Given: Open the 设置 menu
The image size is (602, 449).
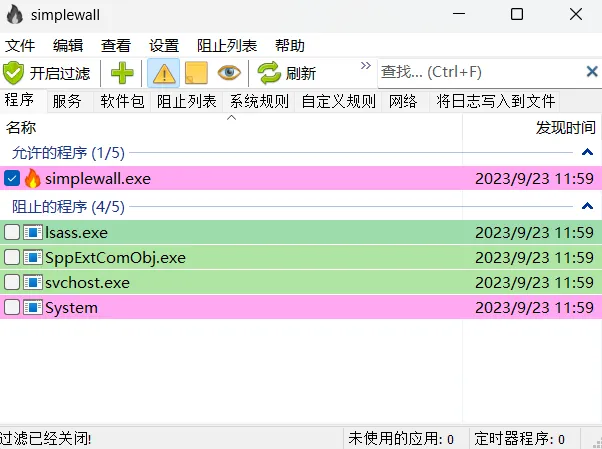Looking at the screenshot, I should click(x=164, y=46).
